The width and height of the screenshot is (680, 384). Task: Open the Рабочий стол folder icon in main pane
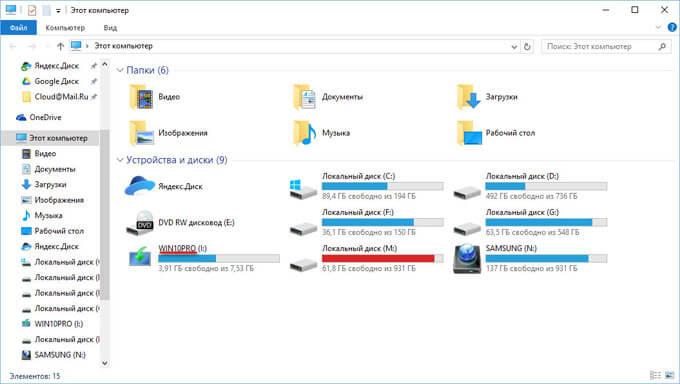[x=469, y=133]
